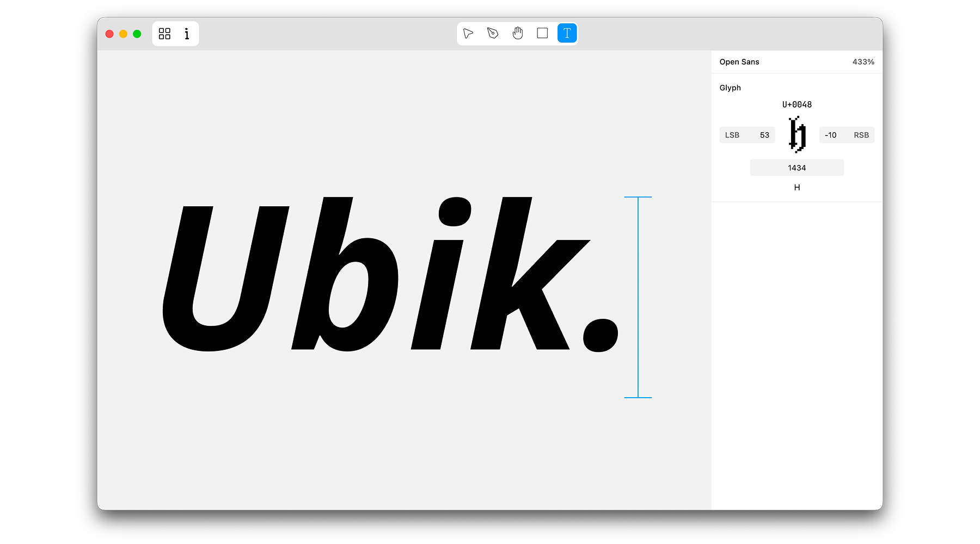Screen dimensions: 980x544
Task: Click the pixelated glyph preview
Action: 797,134
